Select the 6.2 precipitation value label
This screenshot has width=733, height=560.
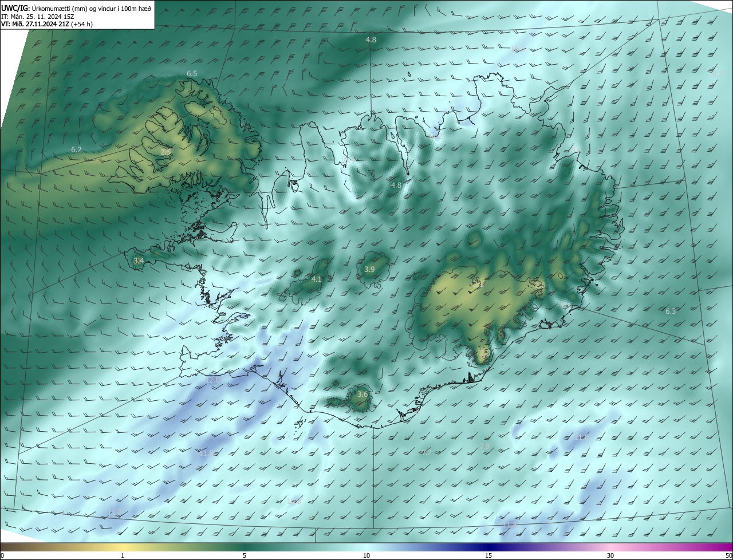coord(76,149)
